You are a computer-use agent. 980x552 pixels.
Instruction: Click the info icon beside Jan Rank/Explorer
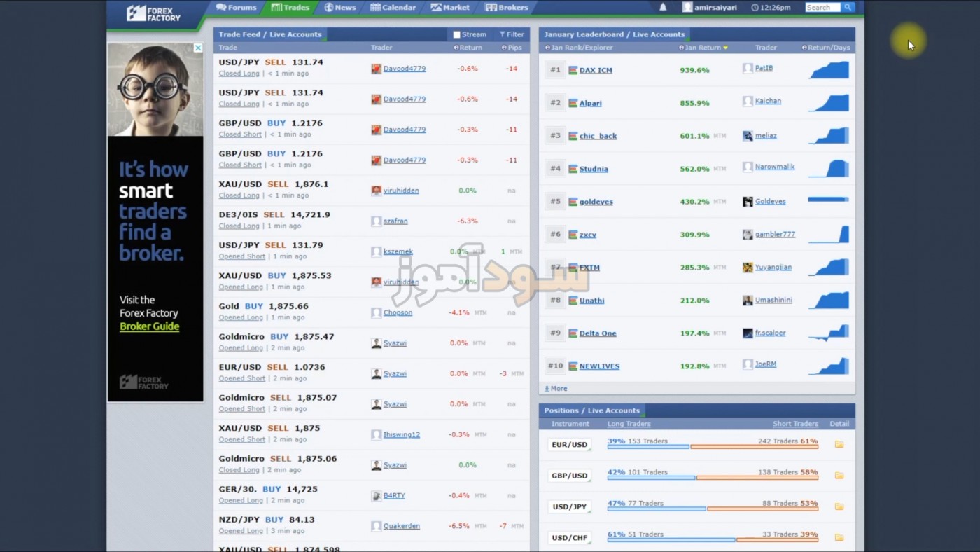coord(548,48)
